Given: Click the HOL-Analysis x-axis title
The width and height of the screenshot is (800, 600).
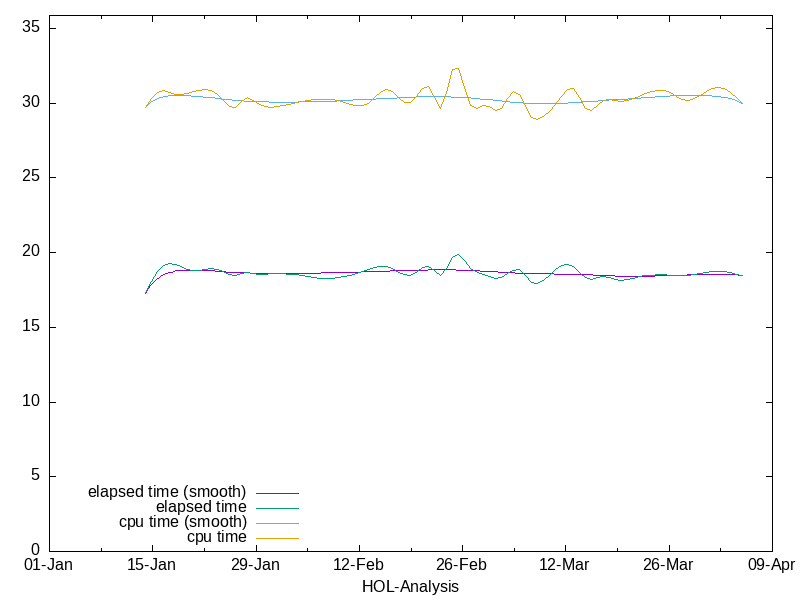Looking at the screenshot, I should point(410,587).
